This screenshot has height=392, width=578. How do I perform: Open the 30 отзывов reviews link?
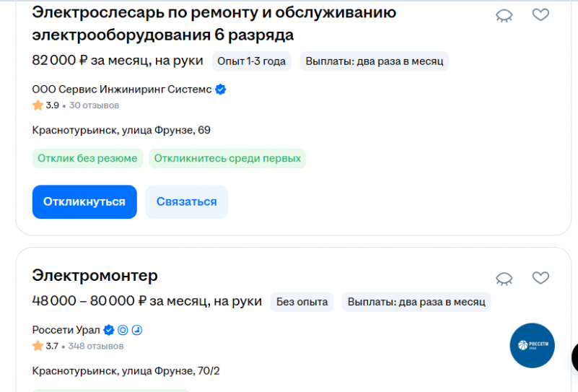(x=94, y=105)
